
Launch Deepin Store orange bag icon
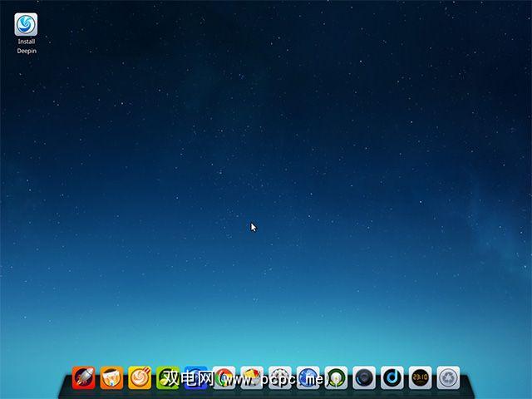pyautogui.click(x=112, y=378)
